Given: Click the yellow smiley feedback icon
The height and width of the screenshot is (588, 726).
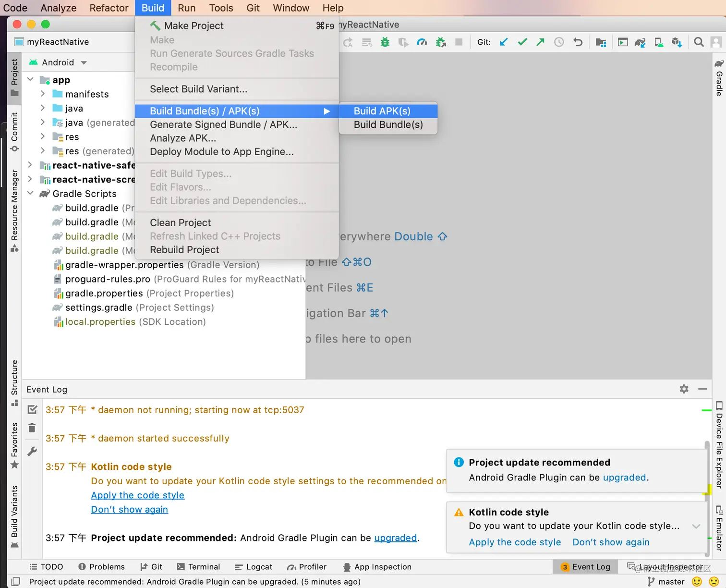Looking at the screenshot, I should (697, 581).
